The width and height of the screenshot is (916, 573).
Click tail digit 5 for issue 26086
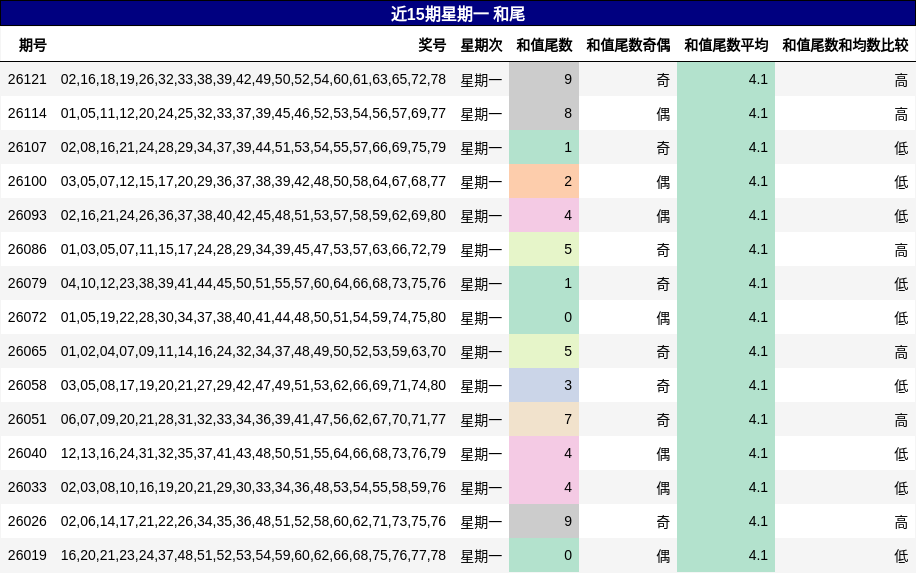544,249
